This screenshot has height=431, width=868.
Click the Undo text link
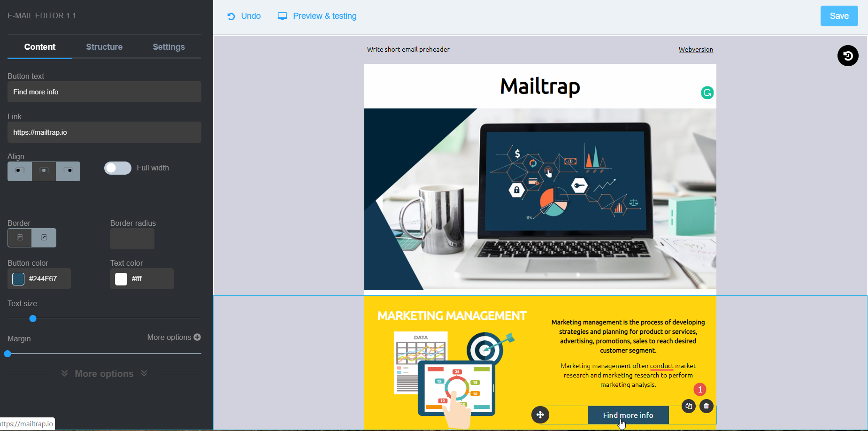(x=251, y=16)
